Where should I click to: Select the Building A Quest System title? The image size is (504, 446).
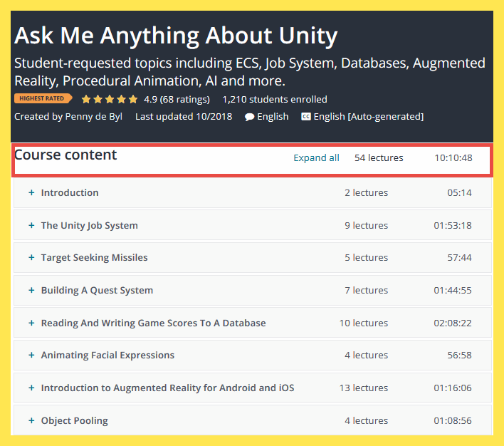(x=97, y=290)
